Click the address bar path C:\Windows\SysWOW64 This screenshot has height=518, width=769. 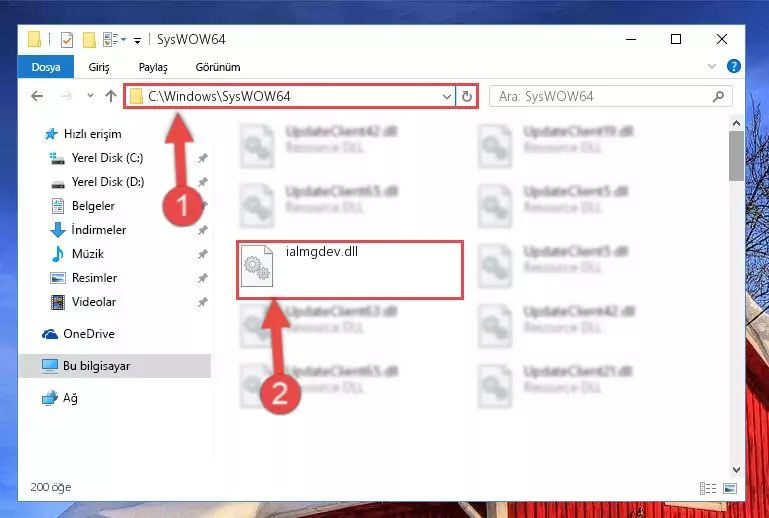click(x=219, y=96)
